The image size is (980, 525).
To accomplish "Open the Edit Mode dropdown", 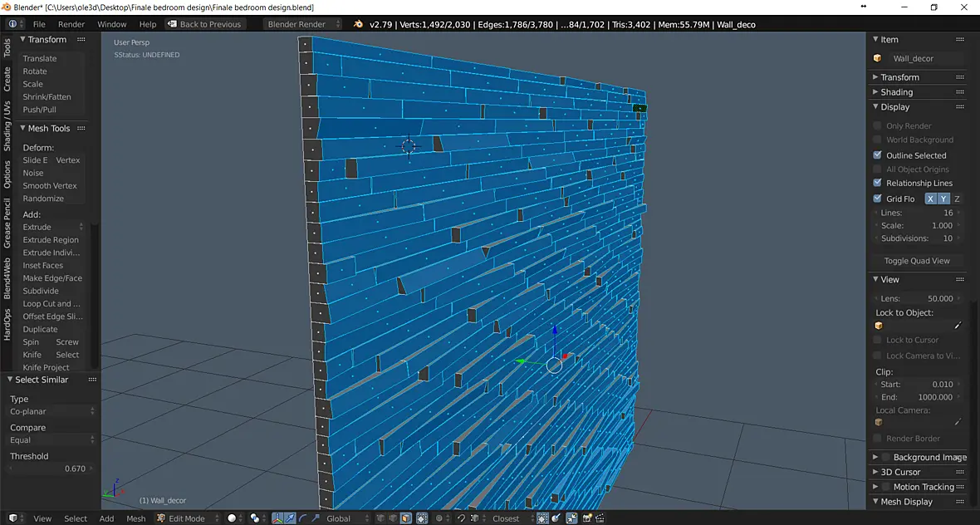I will coord(189,518).
